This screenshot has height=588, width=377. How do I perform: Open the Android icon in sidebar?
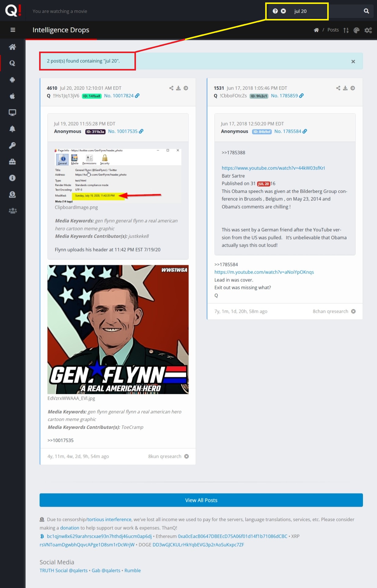click(x=12, y=80)
